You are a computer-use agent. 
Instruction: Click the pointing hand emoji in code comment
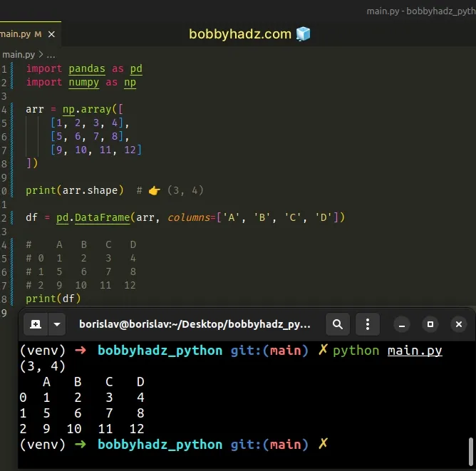click(155, 190)
